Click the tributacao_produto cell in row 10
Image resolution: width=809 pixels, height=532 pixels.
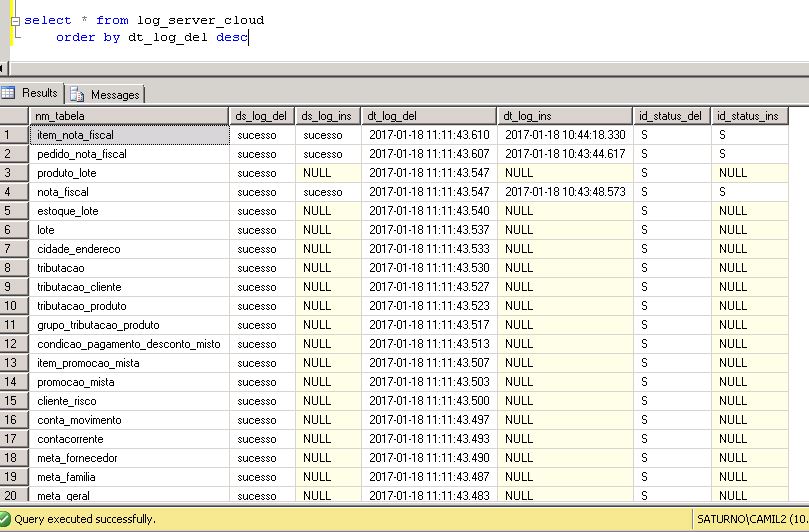129,306
